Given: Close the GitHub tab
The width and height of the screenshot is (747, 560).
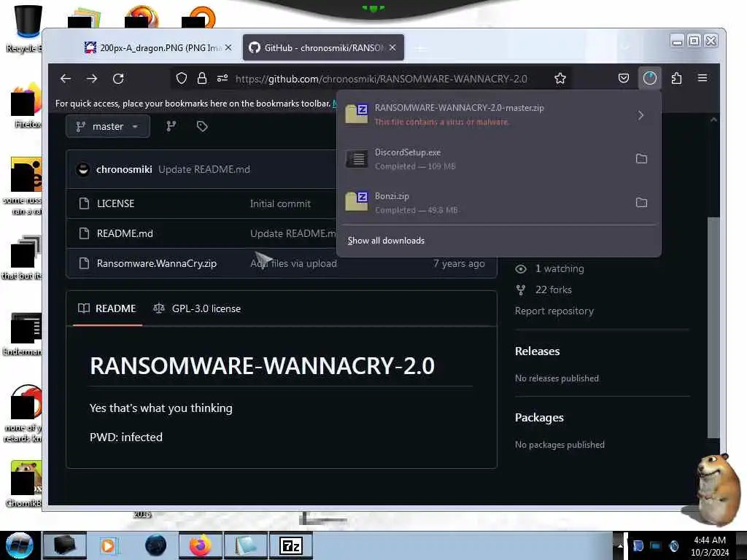Looking at the screenshot, I should tap(392, 47).
